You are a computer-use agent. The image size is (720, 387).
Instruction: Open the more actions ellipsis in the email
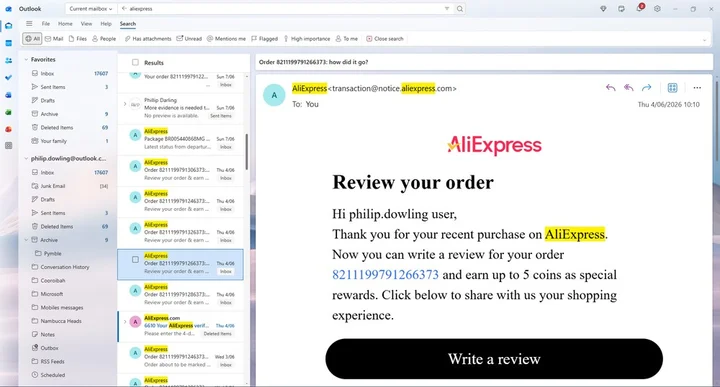point(697,88)
